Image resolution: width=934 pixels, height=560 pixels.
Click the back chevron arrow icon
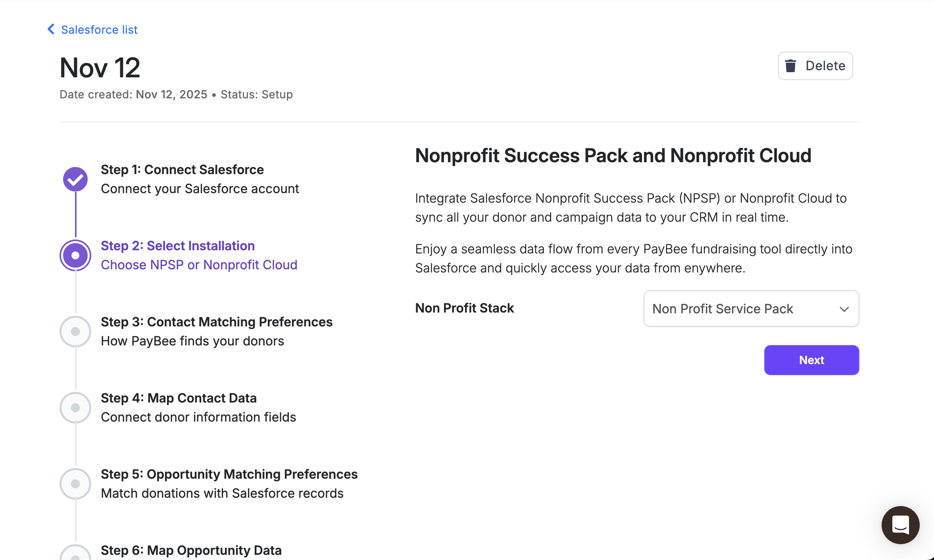[51, 29]
